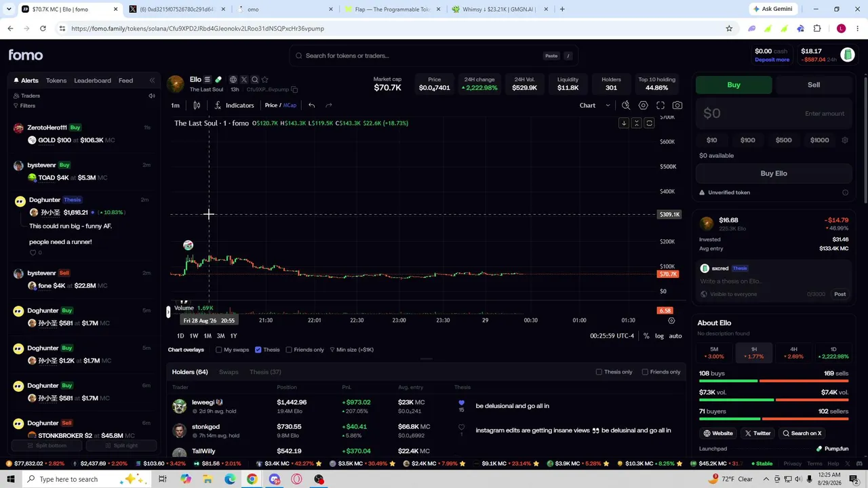
Task: Copy the Ello contract address
Action: [x=294, y=89]
